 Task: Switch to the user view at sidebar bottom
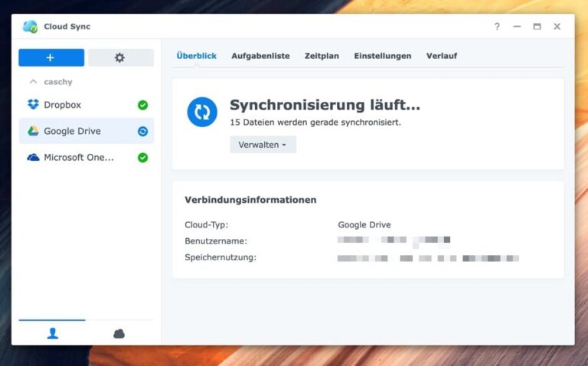53,333
